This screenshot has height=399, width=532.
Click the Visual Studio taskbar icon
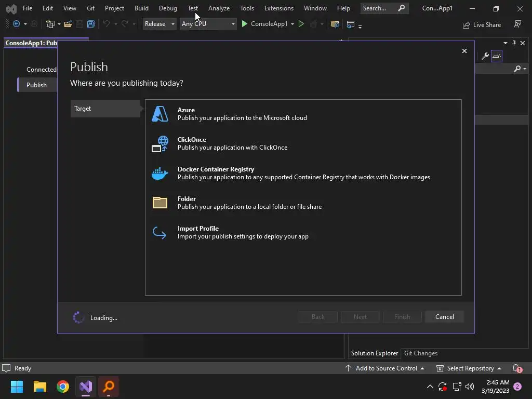click(x=86, y=387)
